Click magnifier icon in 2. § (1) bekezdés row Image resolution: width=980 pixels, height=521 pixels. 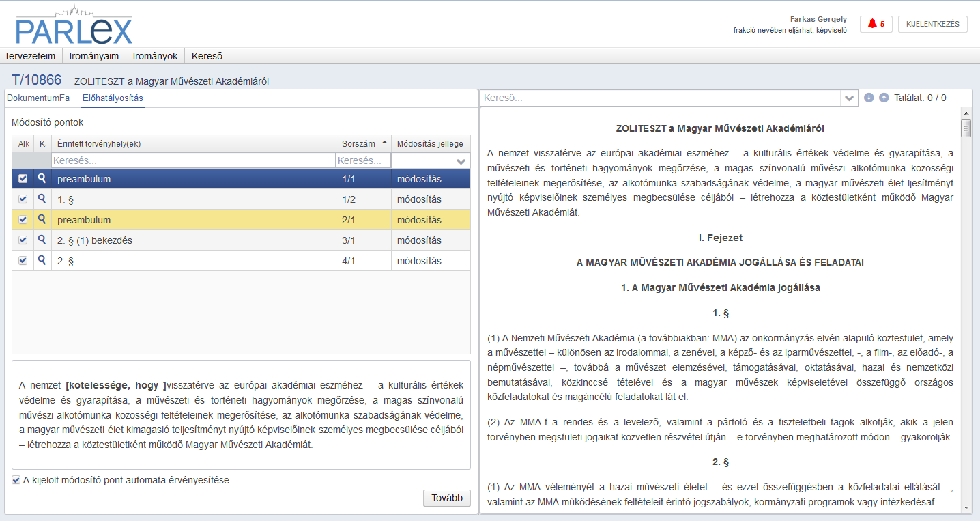coord(42,240)
